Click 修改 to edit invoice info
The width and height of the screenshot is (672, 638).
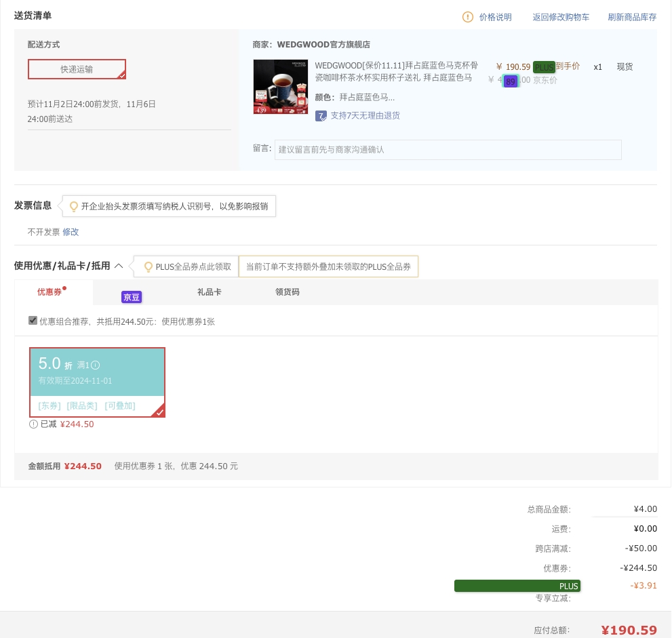point(71,232)
